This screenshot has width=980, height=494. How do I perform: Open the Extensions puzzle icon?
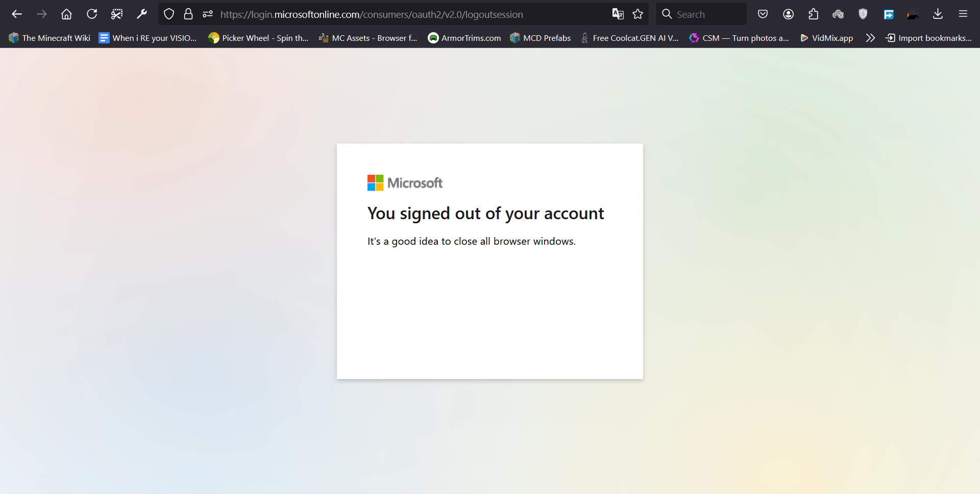pos(814,14)
